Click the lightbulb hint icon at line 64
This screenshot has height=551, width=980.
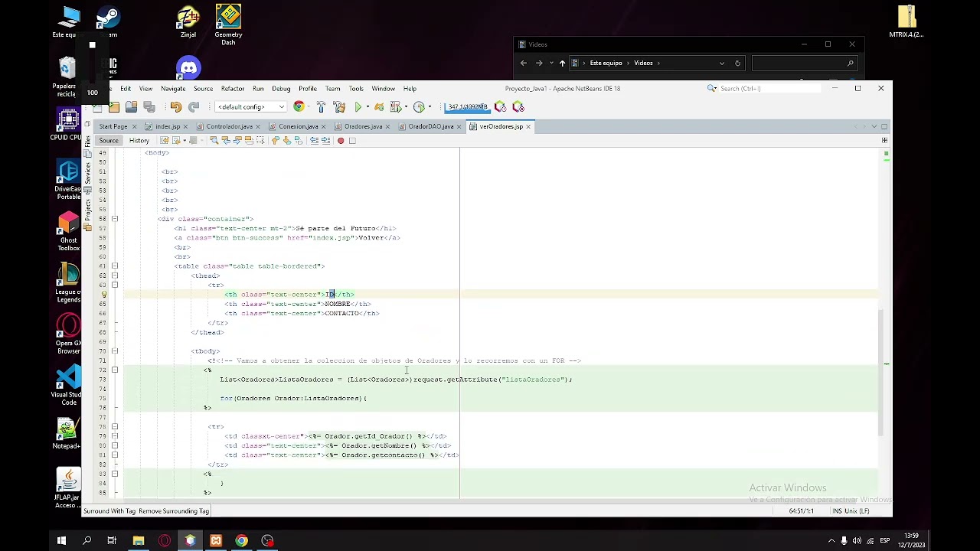click(x=104, y=295)
